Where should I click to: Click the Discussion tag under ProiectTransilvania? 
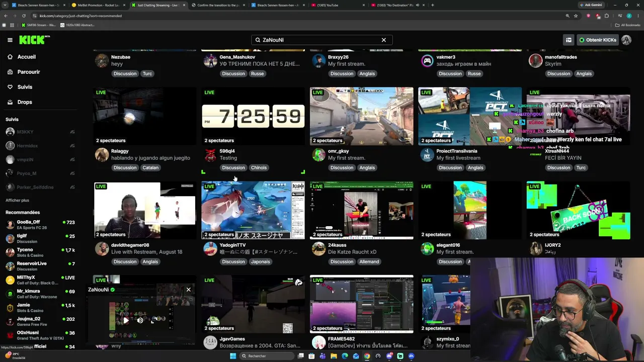click(x=450, y=167)
